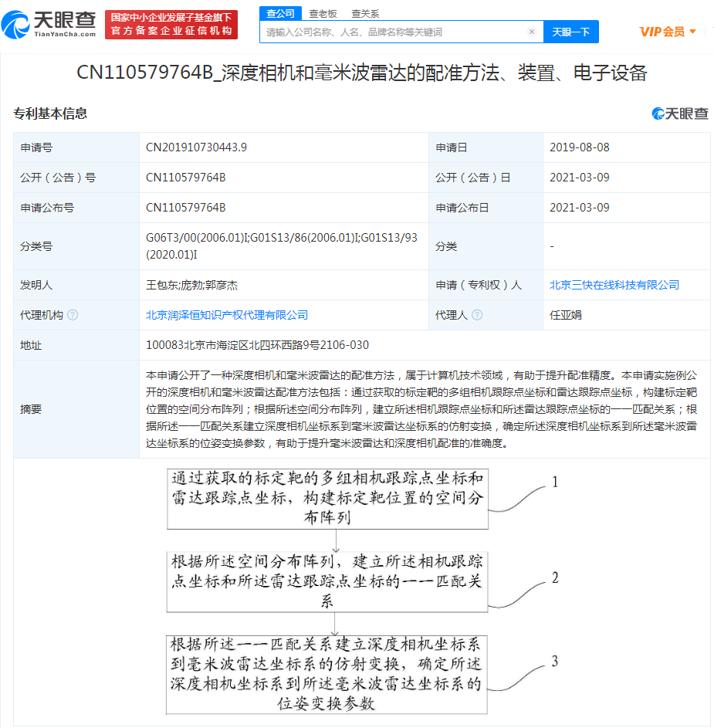Switch to the 查关系 tab
Image resolution: width=714 pixels, height=728 pixels.
click(x=365, y=13)
